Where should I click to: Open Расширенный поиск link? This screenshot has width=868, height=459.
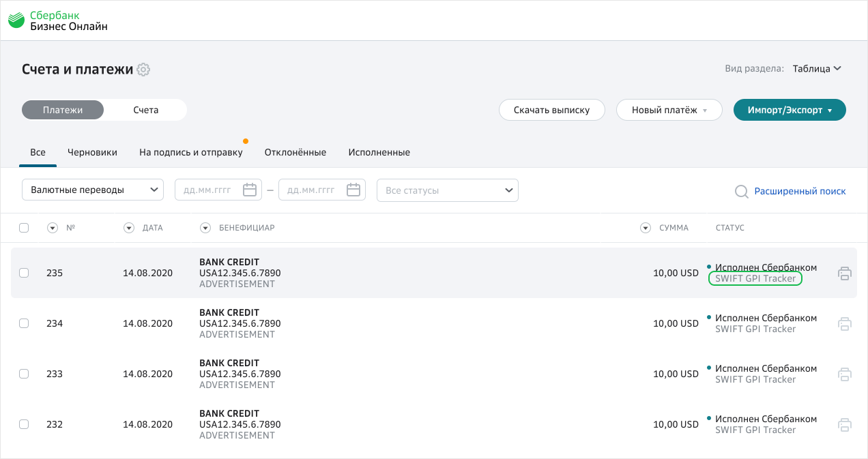(x=799, y=191)
